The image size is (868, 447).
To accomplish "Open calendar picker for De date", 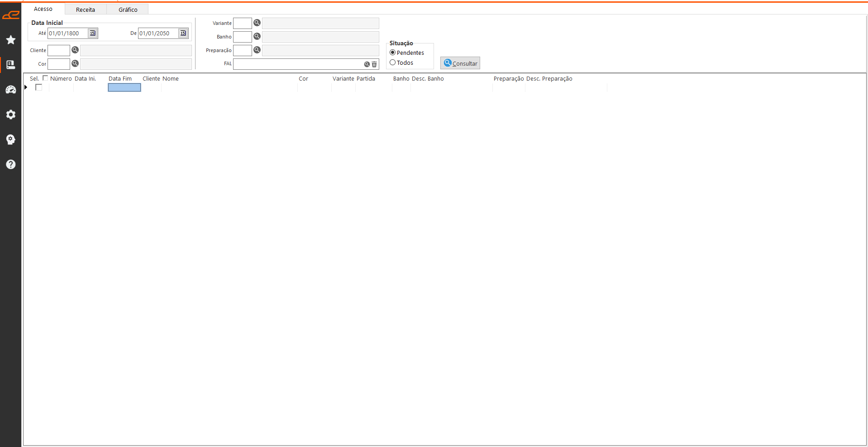I will 183,33.
